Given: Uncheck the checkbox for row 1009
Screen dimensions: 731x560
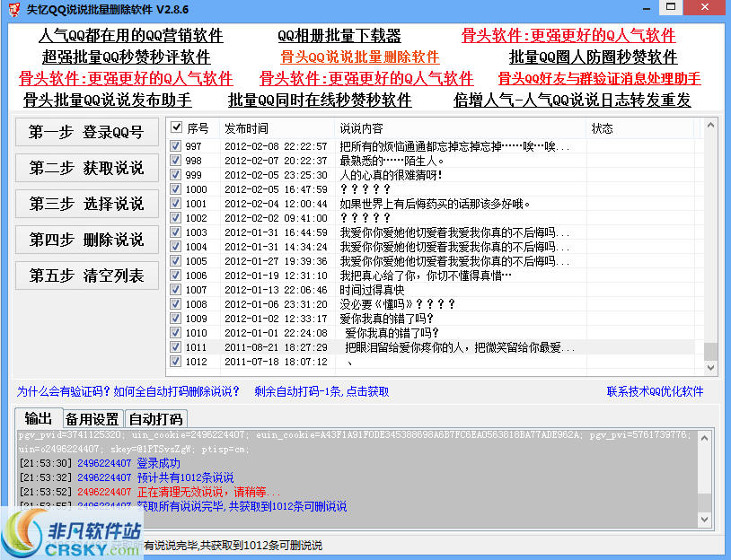Looking at the screenshot, I should pos(175,319).
